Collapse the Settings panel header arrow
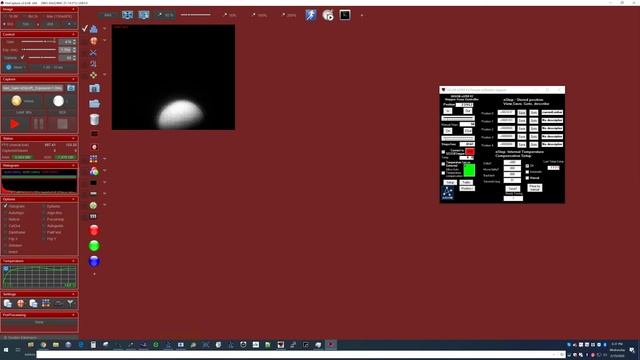 (x=73, y=294)
